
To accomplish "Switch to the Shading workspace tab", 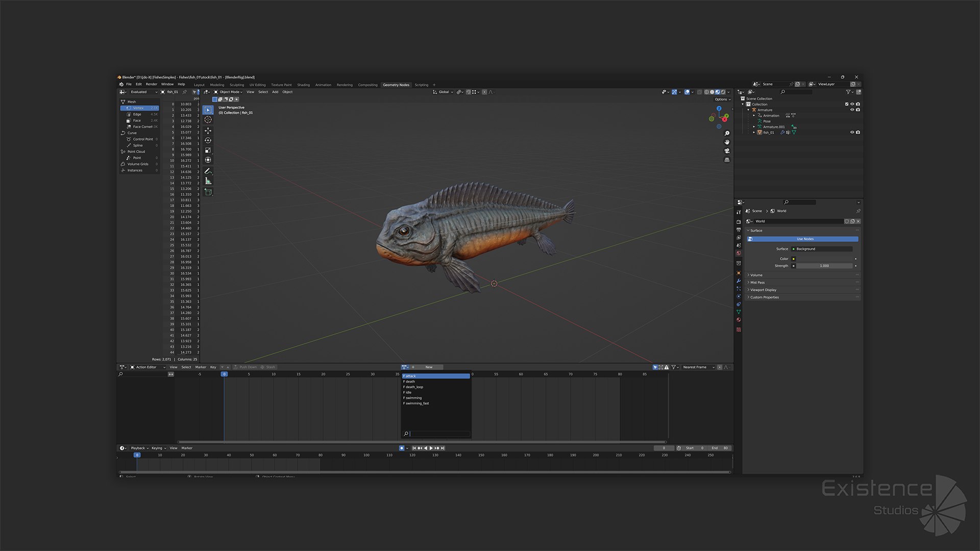I will click(303, 85).
